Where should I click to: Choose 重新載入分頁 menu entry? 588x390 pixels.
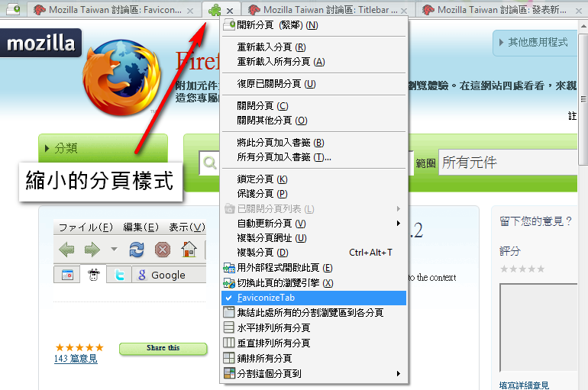[x=314, y=47]
